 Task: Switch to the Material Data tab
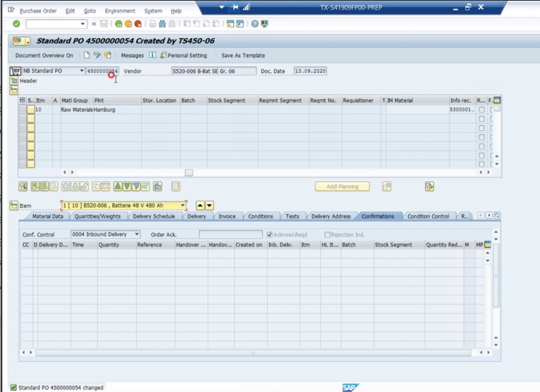point(48,216)
